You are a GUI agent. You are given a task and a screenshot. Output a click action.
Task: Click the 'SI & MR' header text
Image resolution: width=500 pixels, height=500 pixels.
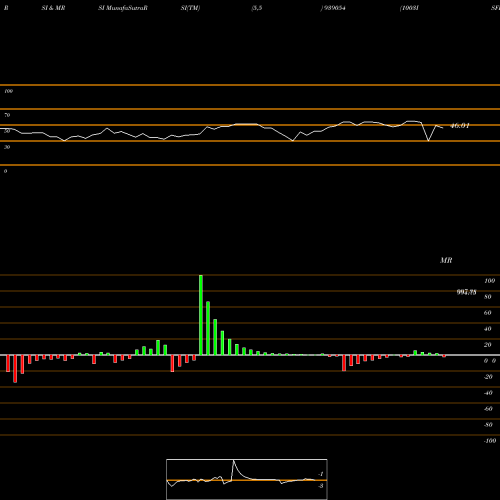pos(53,8)
